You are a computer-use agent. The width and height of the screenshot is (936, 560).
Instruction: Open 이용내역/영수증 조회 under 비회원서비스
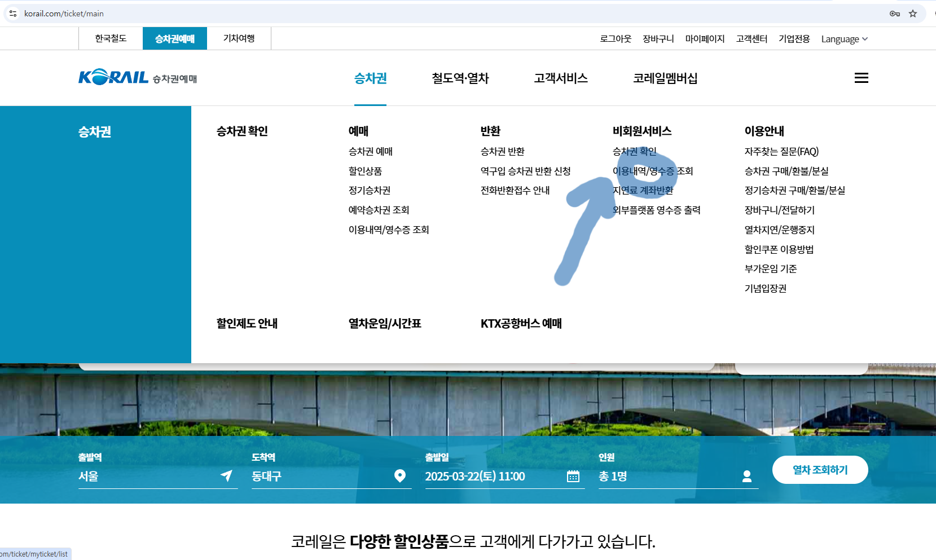click(653, 171)
